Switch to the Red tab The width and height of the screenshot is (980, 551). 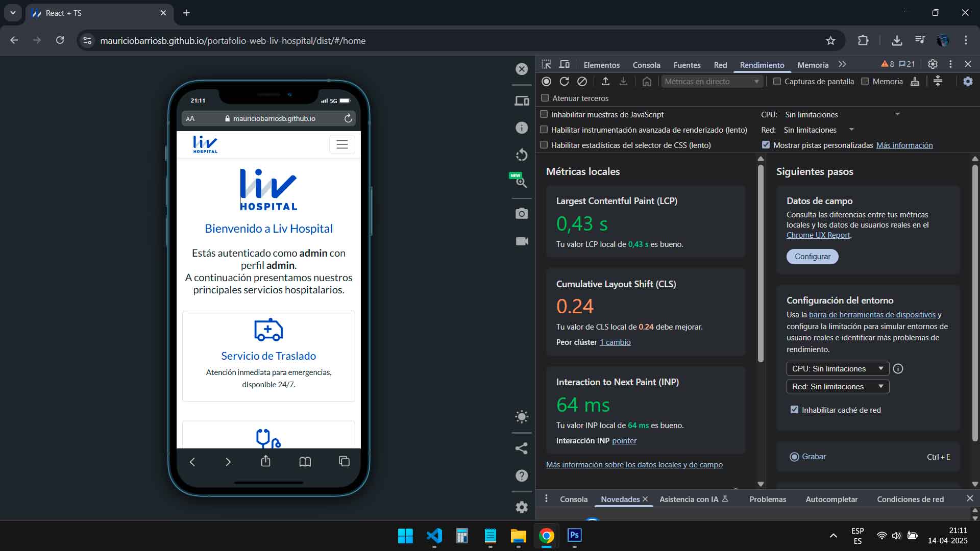pos(720,65)
